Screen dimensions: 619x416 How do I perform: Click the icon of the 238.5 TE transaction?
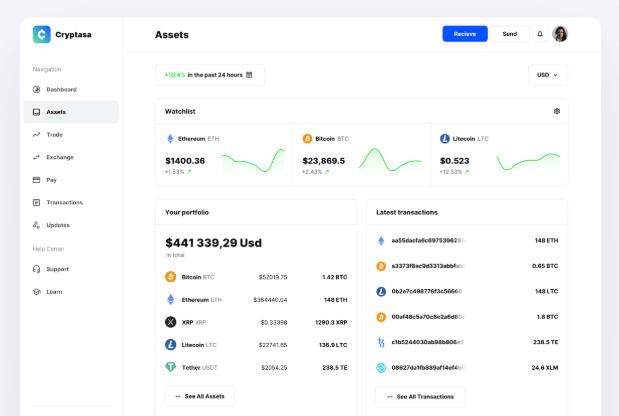381,342
